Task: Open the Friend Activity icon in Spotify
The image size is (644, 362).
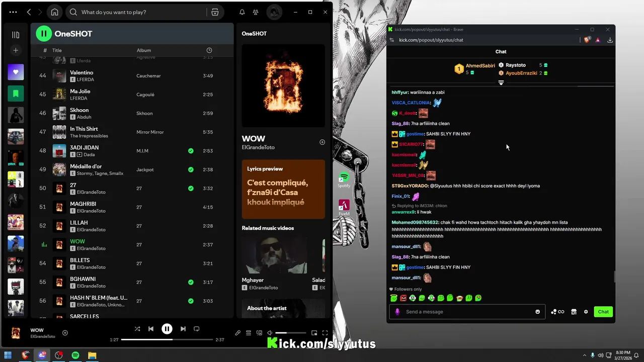Action: (256, 12)
